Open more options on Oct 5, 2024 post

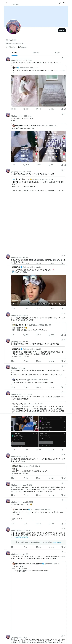coord(65,58)
